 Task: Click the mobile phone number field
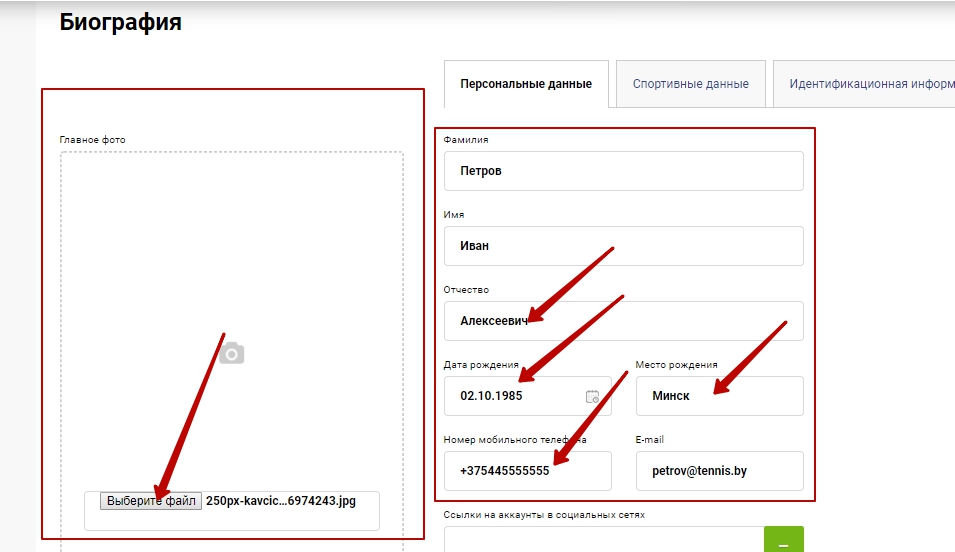click(x=527, y=471)
